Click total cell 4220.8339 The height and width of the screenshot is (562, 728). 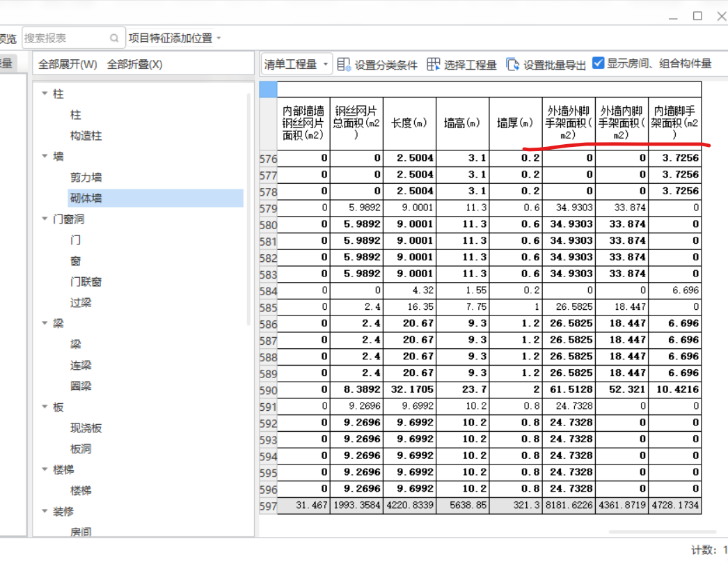(409, 506)
